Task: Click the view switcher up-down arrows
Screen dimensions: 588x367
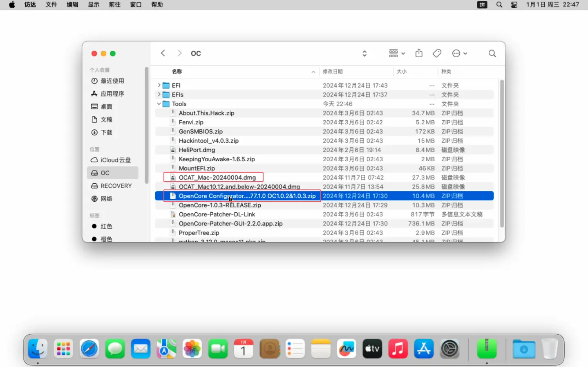Action: [364, 53]
